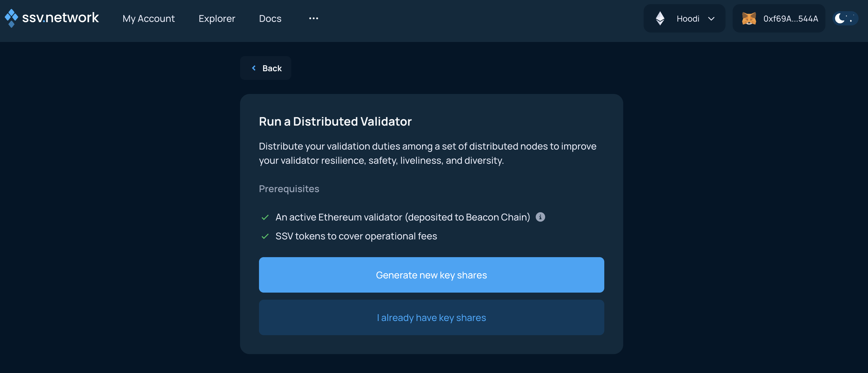The image size is (868, 373).
Task: Click the left chevron inside the Back button
Action: coord(254,68)
